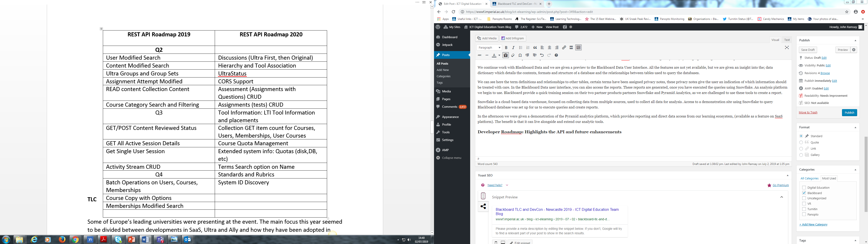Click the undo arrow in editor
Image resolution: width=868 pixels, height=244 pixels.
click(542, 55)
